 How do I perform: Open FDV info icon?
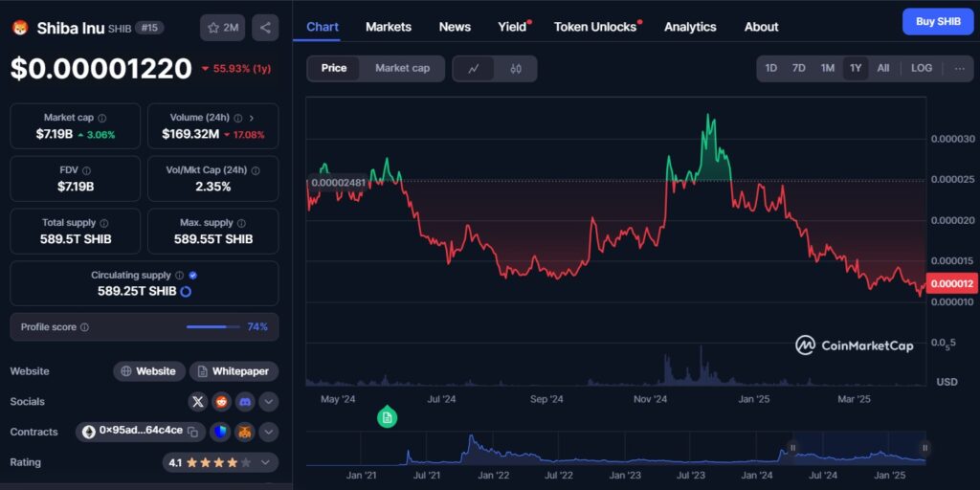coord(86,170)
